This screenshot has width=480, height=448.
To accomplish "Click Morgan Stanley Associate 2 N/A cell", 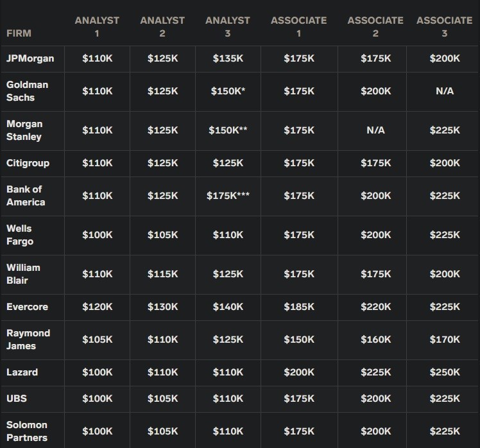I will pyautogui.click(x=375, y=130).
